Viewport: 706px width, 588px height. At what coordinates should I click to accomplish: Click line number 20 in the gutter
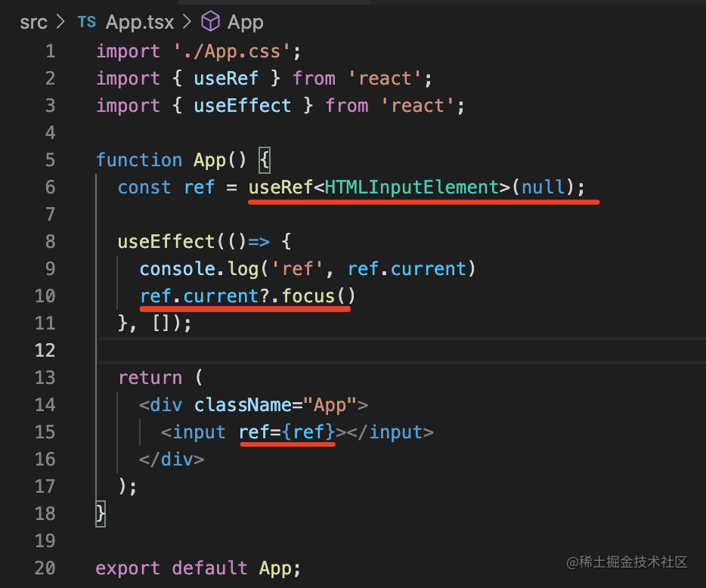[x=45, y=568]
